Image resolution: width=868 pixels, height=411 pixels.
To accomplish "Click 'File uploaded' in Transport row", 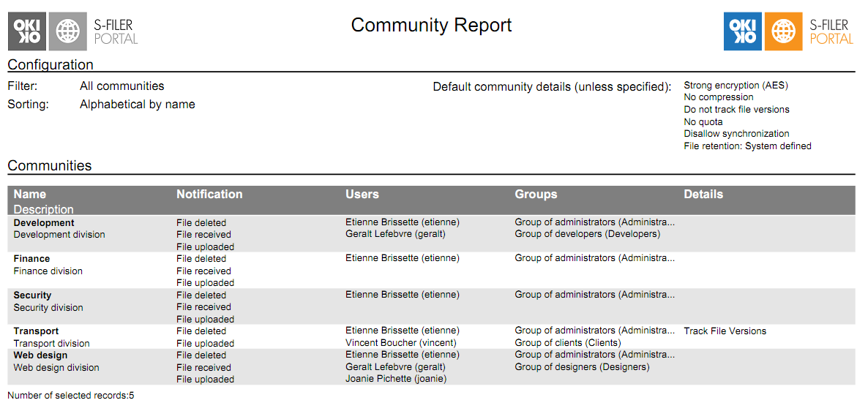I will click(206, 343).
